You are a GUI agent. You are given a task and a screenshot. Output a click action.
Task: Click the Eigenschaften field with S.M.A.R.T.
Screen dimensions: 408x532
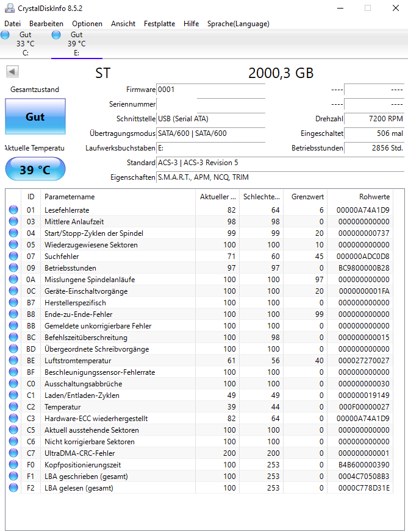280,177
